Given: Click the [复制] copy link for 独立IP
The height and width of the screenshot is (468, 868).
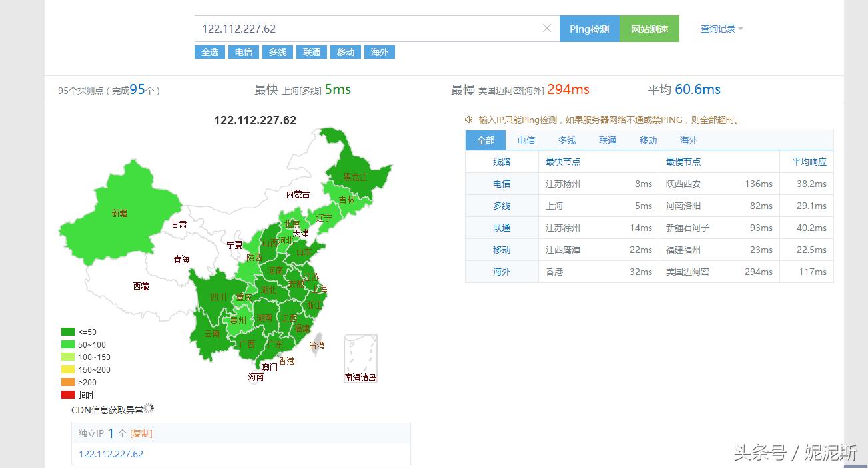Looking at the screenshot, I should coord(141,433).
